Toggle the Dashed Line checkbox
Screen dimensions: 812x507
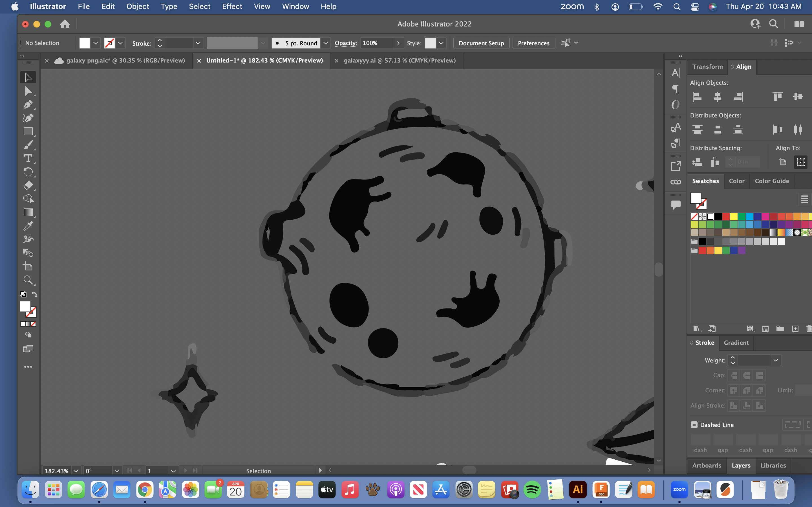tap(694, 425)
